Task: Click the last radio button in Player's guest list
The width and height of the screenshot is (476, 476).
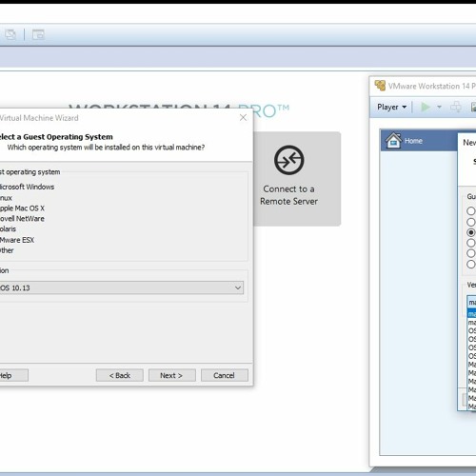Action: [471, 264]
